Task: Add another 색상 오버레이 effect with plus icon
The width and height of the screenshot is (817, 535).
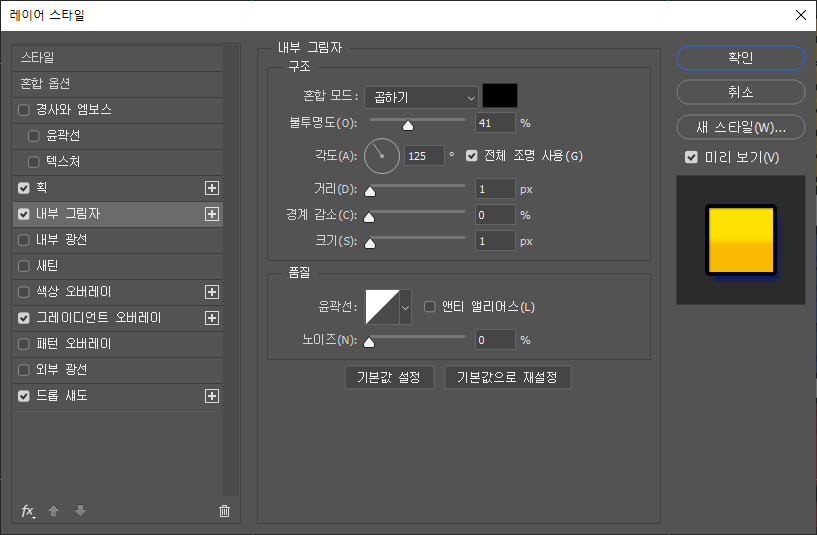Action: pyautogui.click(x=212, y=292)
